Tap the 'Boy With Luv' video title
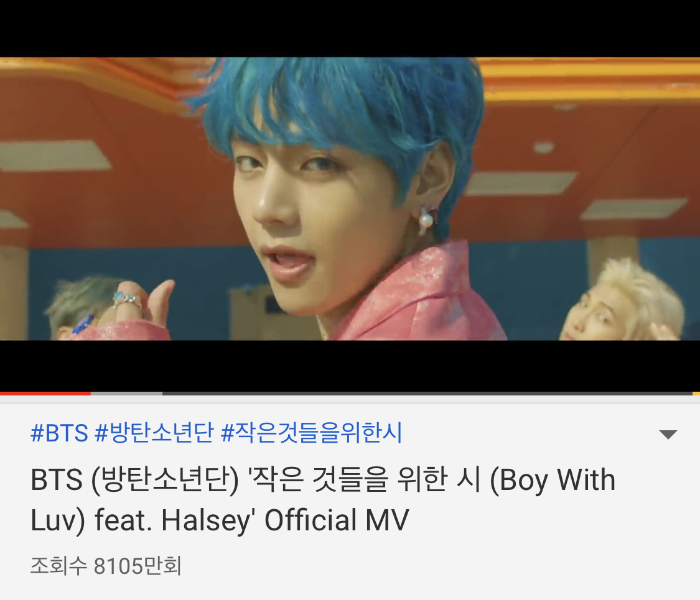The image size is (700, 600). coord(323,500)
